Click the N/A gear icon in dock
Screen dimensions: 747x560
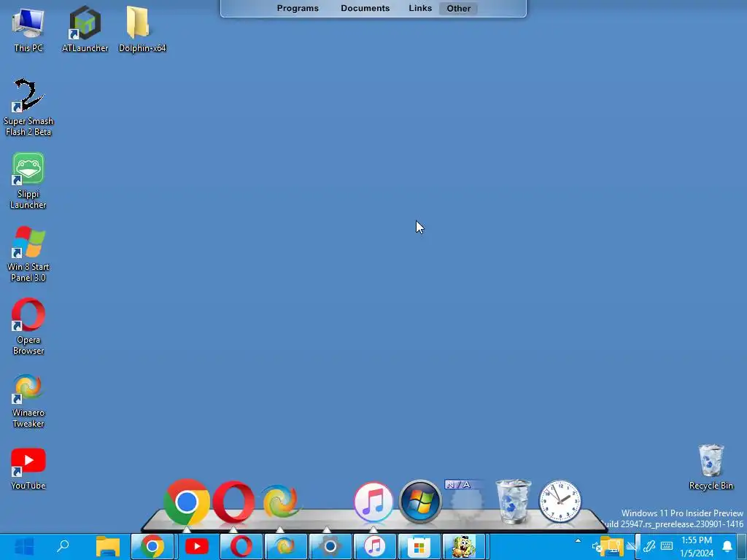[466, 501]
